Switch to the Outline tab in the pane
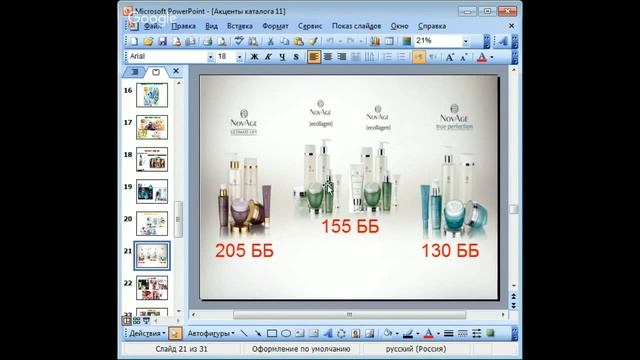640x360 pixels. pos(135,72)
